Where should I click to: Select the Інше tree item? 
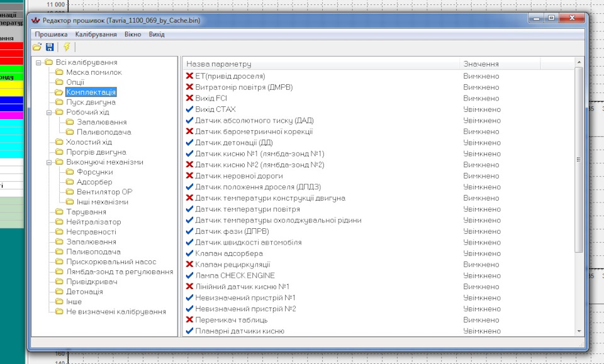tap(74, 302)
